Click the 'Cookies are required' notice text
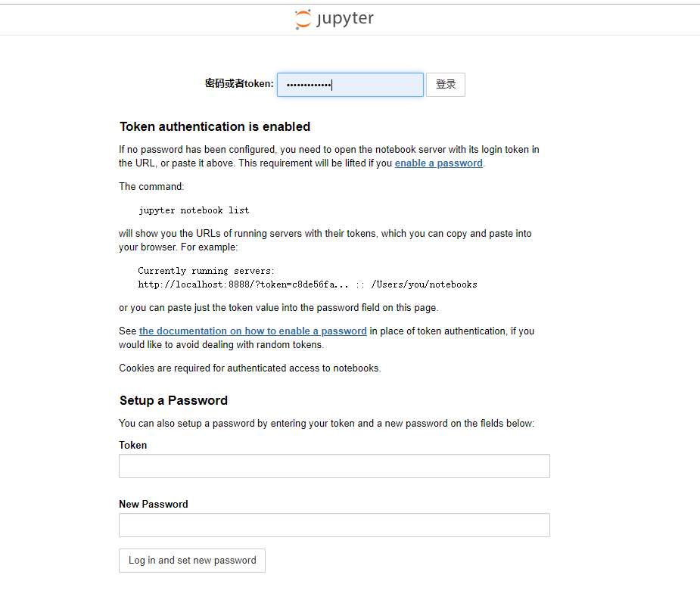700x606 pixels. coord(250,368)
